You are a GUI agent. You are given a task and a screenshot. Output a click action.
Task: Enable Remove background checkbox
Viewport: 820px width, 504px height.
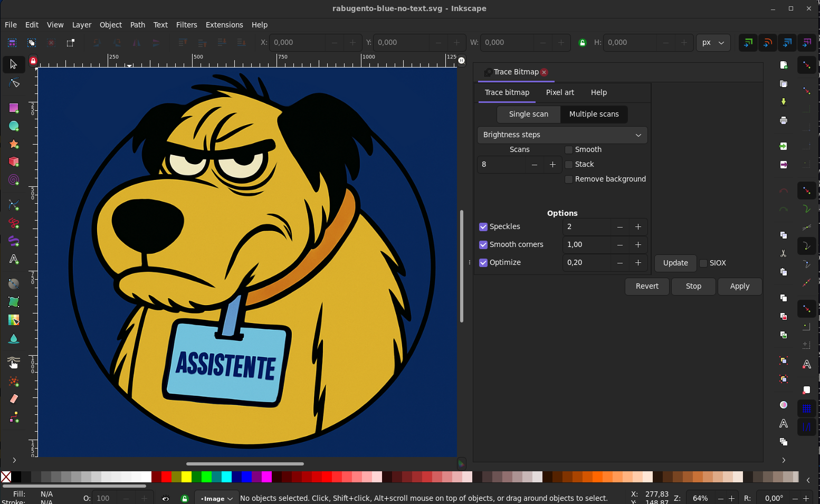coord(569,179)
